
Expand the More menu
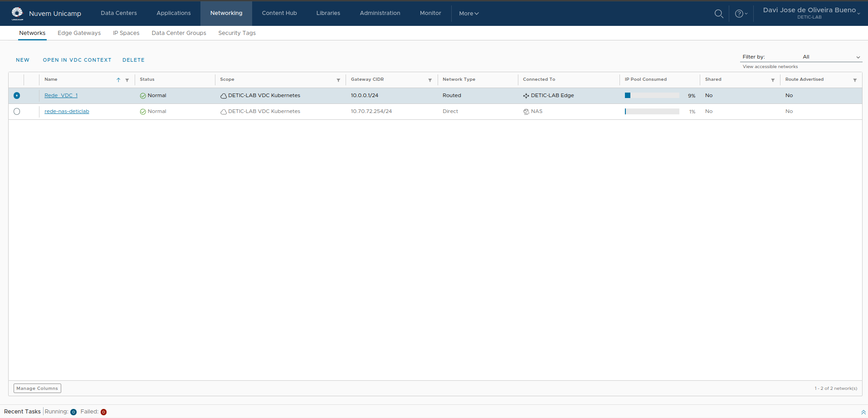(468, 14)
